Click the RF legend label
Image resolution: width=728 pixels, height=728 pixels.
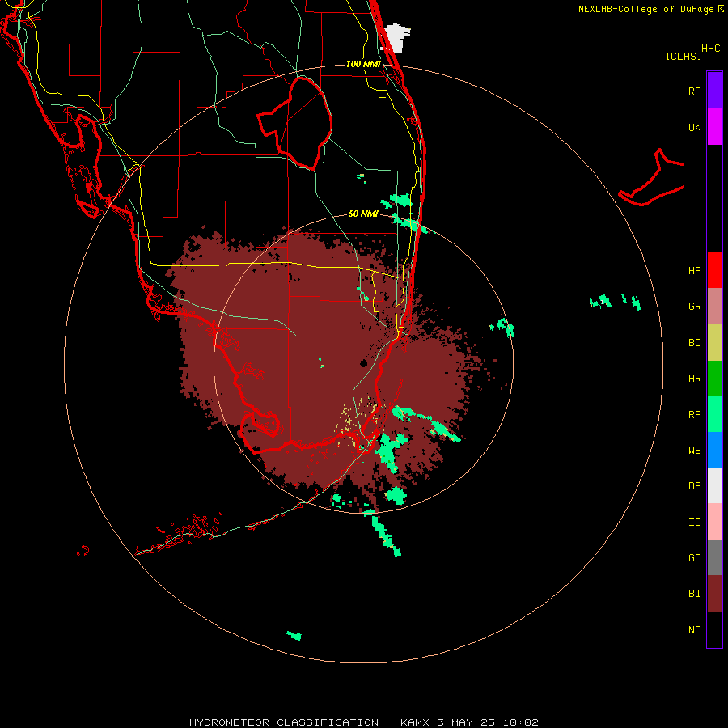694,91
